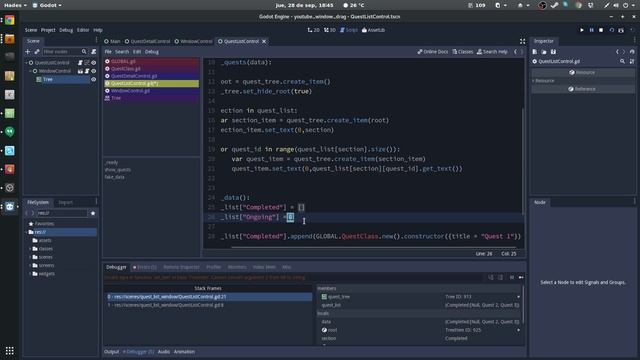Expand the screens folder
This screenshot has width=640, height=360.
tap(31, 265)
